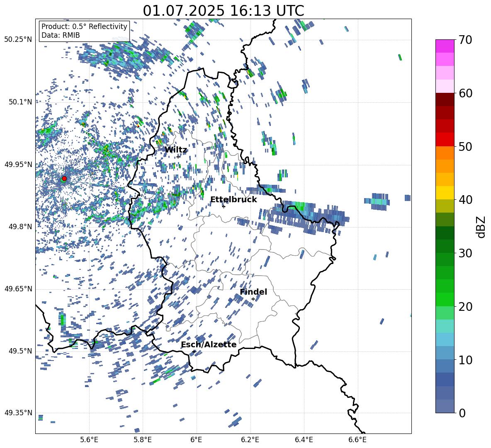Click the 50.25°N latitude tick label
Viewport: 491px width, 448px height.
point(18,40)
